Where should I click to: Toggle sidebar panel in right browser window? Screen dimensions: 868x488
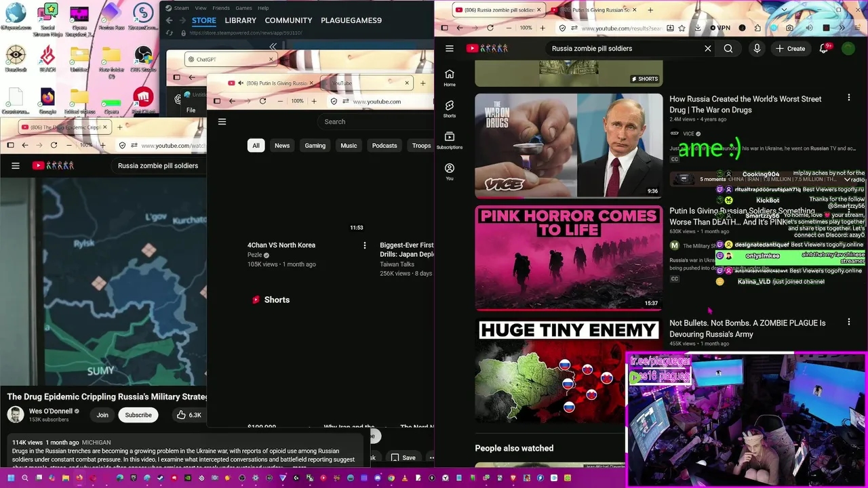pos(444,28)
